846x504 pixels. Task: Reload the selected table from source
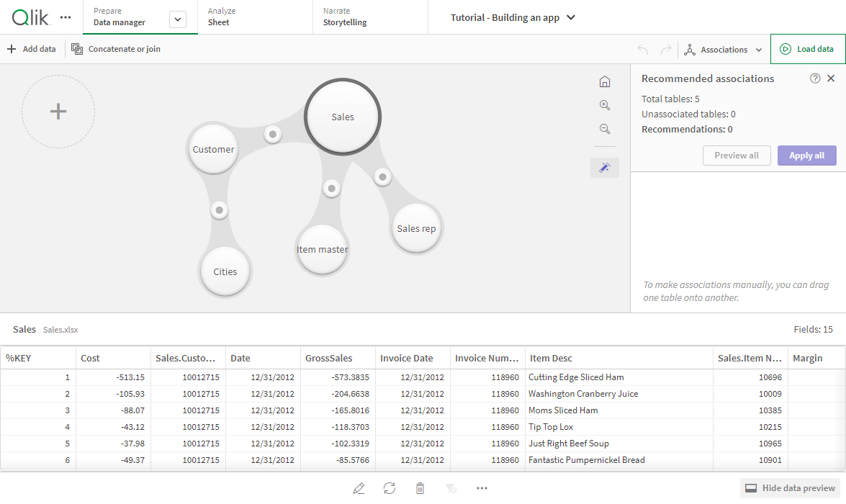[390, 488]
